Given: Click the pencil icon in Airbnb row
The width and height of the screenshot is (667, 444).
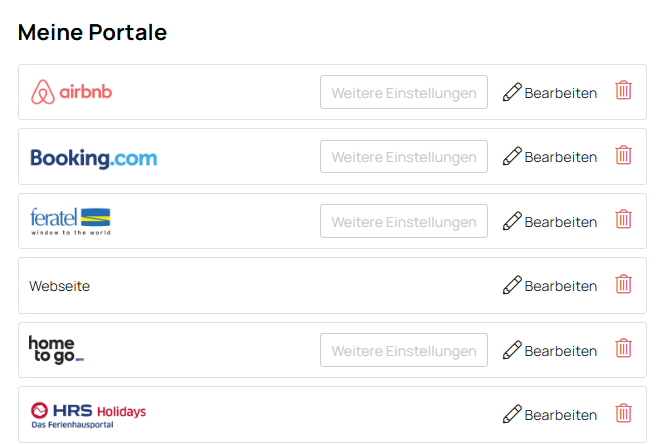Looking at the screenshot, I should [x=512, y=92].
